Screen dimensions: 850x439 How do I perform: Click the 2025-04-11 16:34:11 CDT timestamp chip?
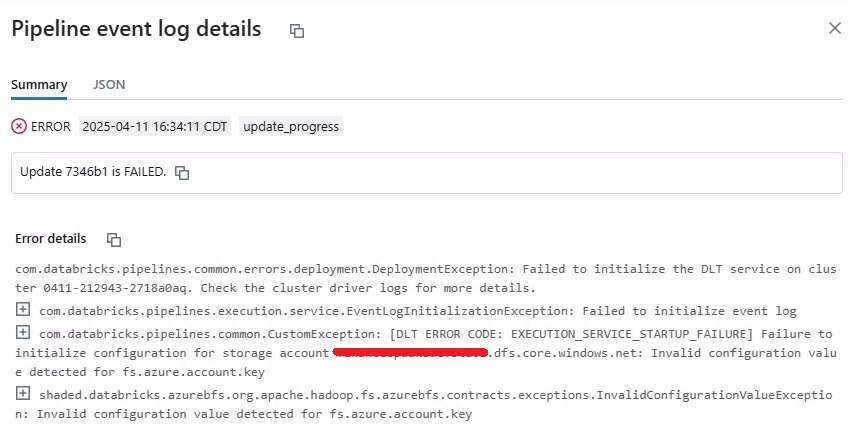(x=155, y=127)
